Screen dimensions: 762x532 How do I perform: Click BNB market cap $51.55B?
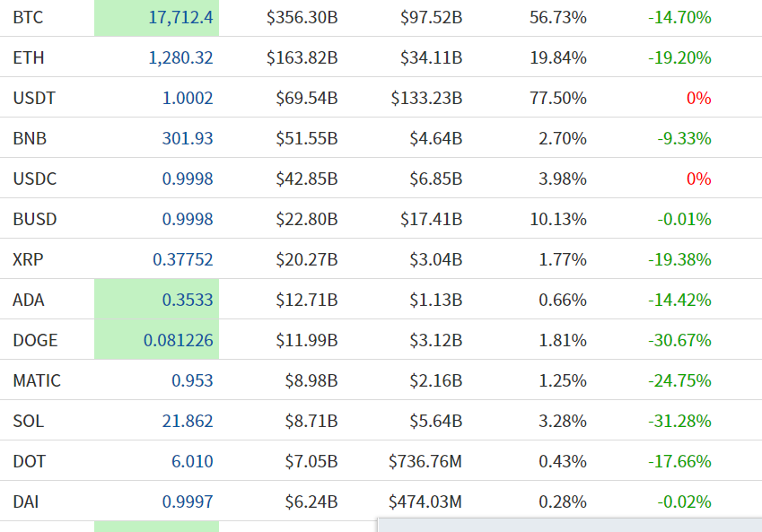pyautogui.click(x=307, y=138)
